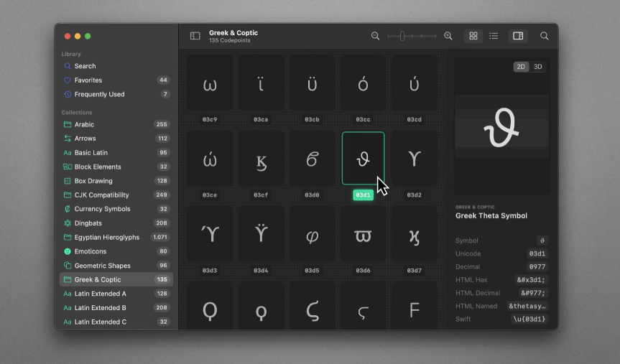Select the Greek & Coptic collection
This screenshot has width=620, height=364.
[x=116, y=279]
